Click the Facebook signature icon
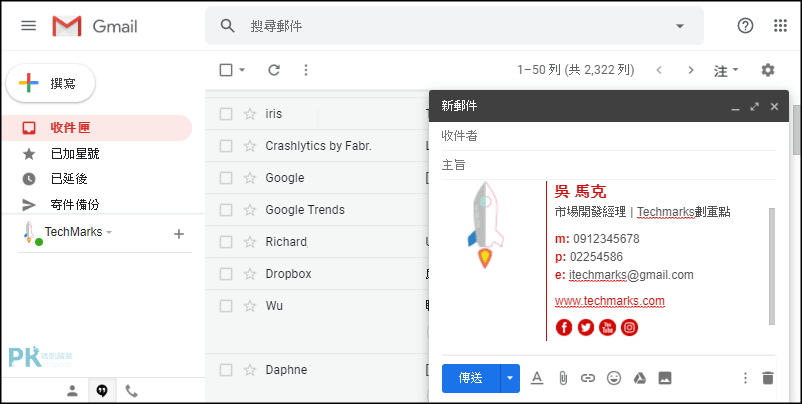The height and width of the screenshot is (404, 802). click(564, 327)
